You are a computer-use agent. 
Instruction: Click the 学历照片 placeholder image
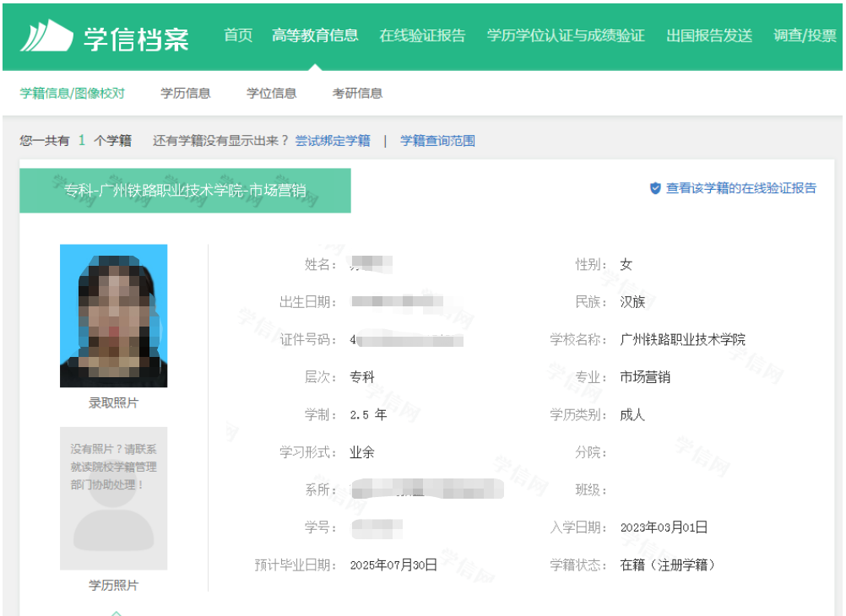click(x=113, y=499)
